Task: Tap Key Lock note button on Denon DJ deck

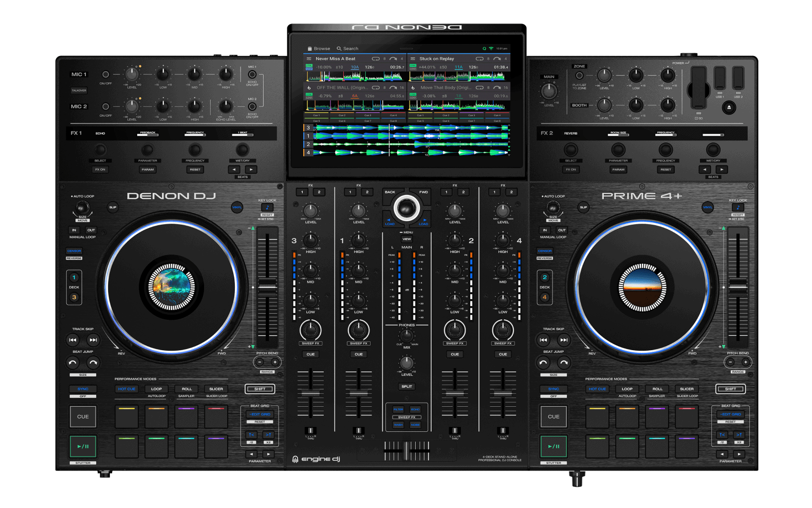Action: click(x=267, y=208)
